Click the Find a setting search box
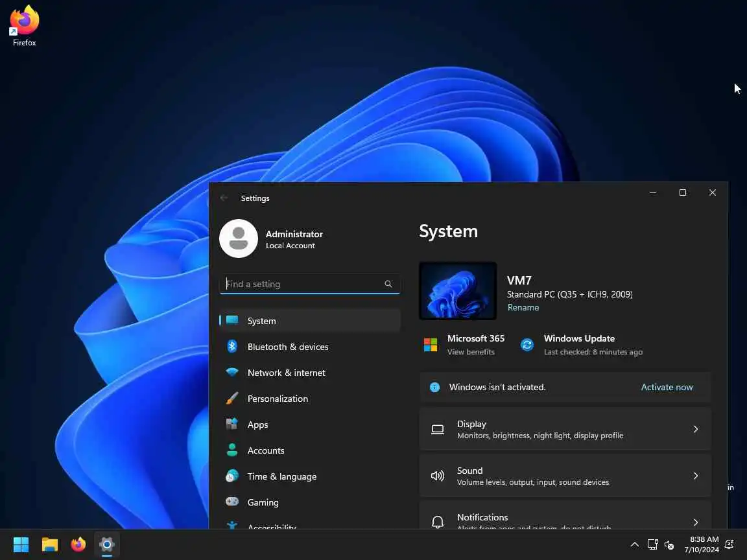Image resolution: width=747 pixels, height=560 pixels. pyautogui.click(x=310, y=284)
